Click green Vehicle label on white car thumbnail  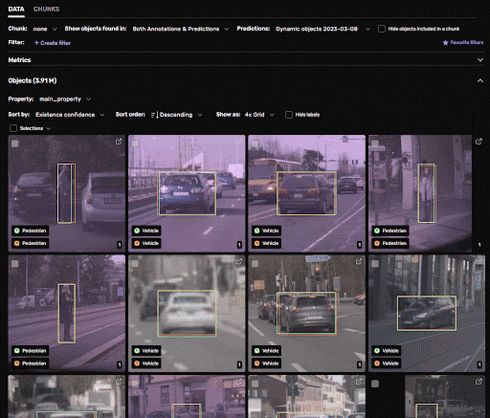tap(147, 351)
